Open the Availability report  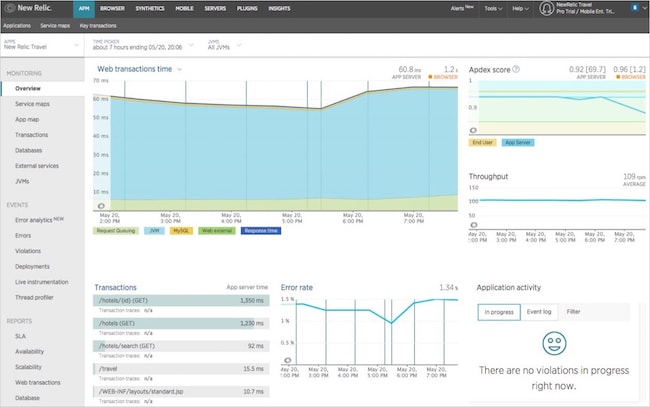click(29, 351)
